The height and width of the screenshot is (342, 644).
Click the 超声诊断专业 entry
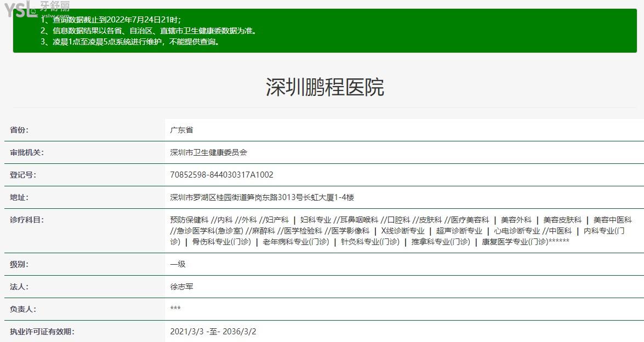click(459, 231)
